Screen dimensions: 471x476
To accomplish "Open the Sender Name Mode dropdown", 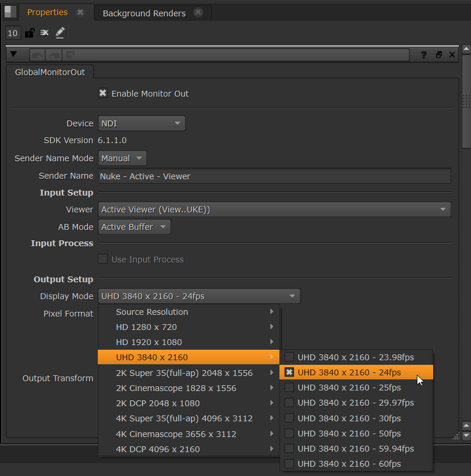I will pos(122,158).
